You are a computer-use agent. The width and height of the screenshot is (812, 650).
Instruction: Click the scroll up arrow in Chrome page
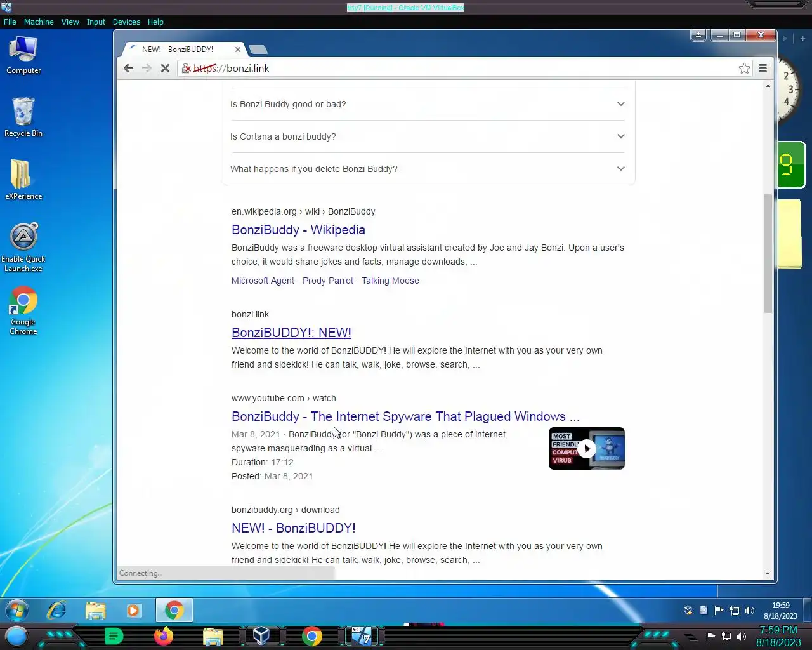[x=768, y=86]
